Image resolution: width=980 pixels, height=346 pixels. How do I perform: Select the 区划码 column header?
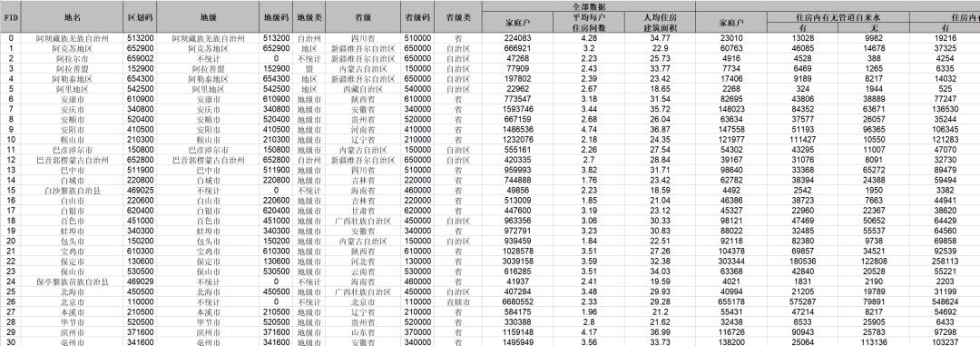point(139,18)
